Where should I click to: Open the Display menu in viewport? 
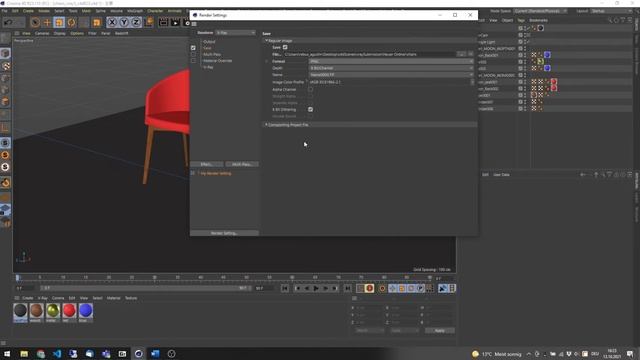[x=60, y=33]
